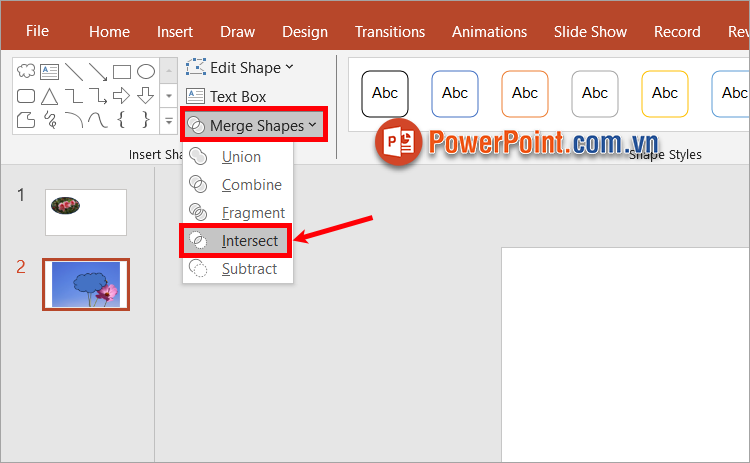750x463 pixels.
Task: Apply the orange outline Abc shape style
Action: click(525, 94)
